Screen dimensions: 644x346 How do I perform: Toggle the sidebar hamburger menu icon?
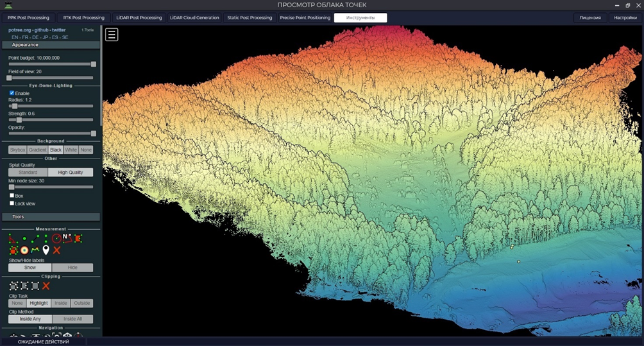click(x=112, y=35)
